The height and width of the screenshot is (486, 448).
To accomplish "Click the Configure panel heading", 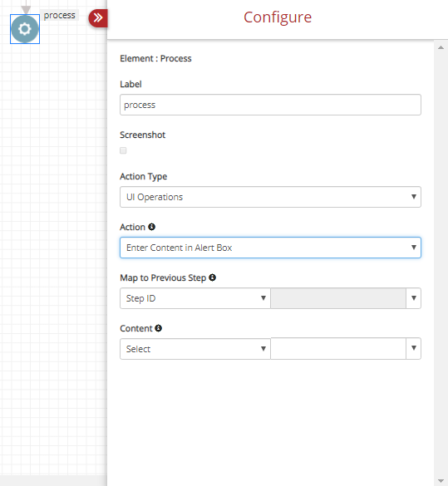I will pos(278,17).
